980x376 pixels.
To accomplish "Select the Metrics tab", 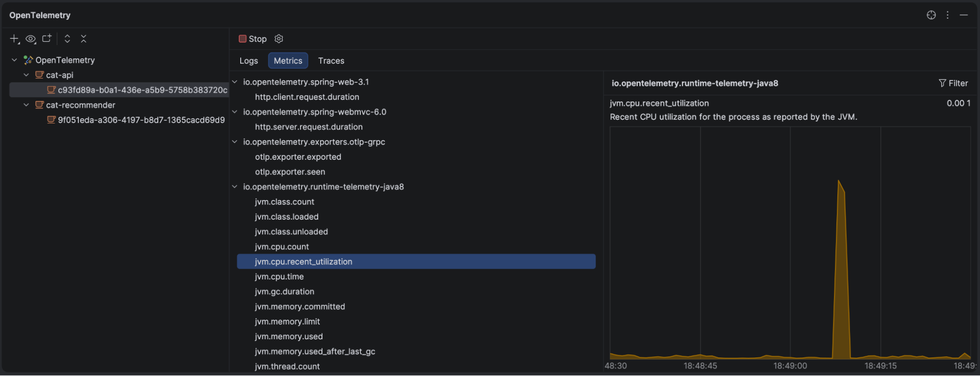I will [288, 61].
